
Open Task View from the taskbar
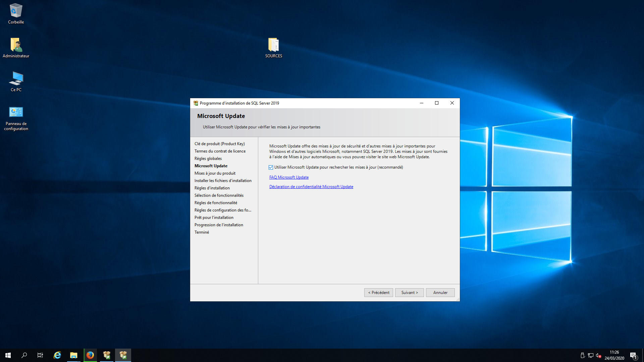[40, 355]
